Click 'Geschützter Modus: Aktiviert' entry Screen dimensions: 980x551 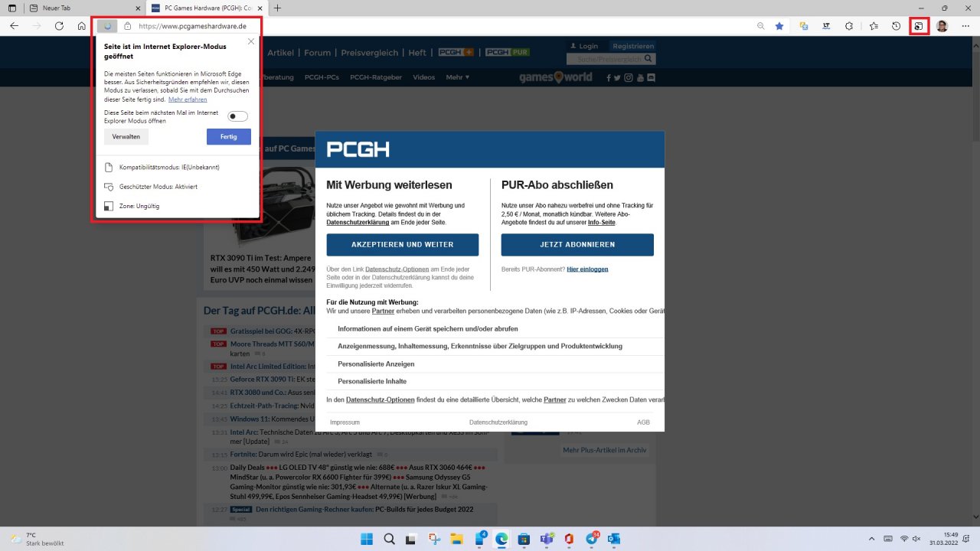point(151,187)
